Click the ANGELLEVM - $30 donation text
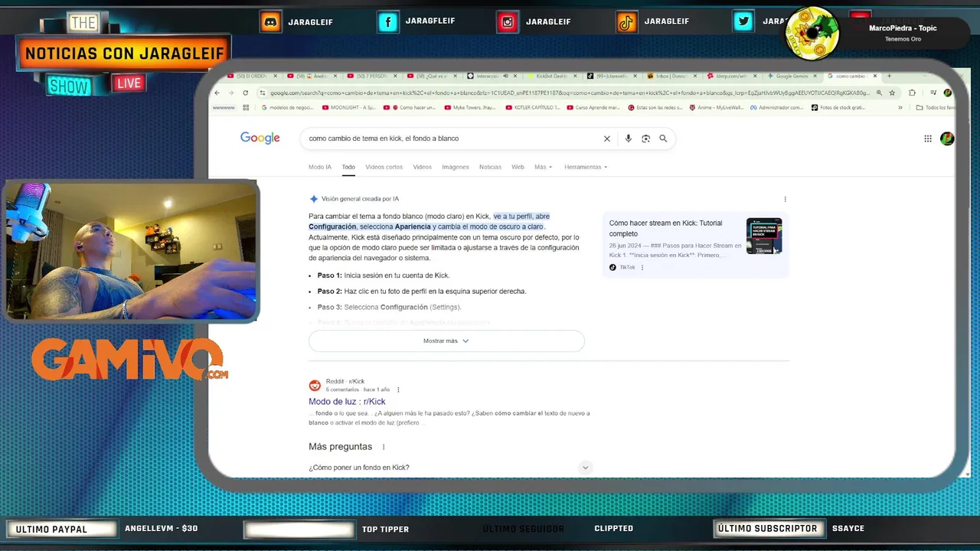This screenshot has height=551, width=980. [x=161, y=528]
